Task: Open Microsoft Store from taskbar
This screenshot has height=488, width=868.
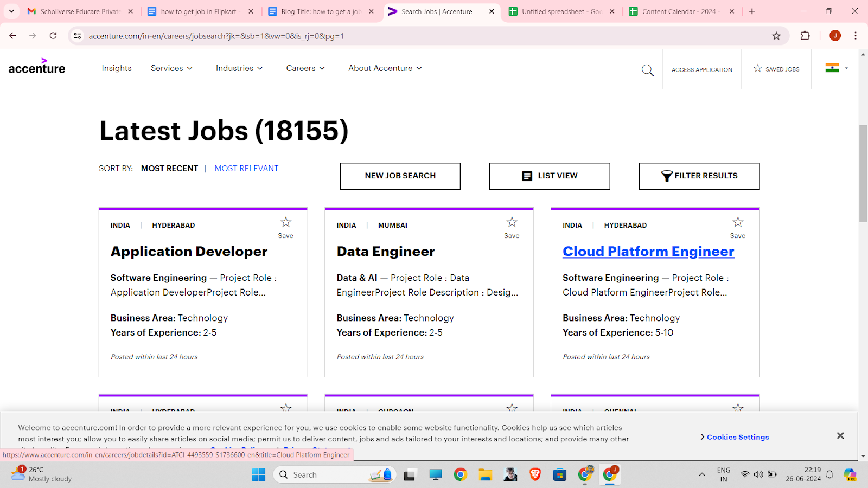Action: (x=560, y=475)
